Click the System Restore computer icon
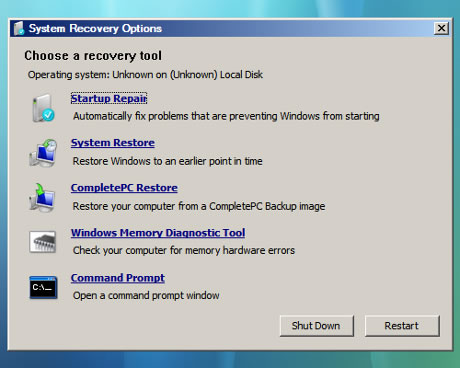 click(43, 153)
